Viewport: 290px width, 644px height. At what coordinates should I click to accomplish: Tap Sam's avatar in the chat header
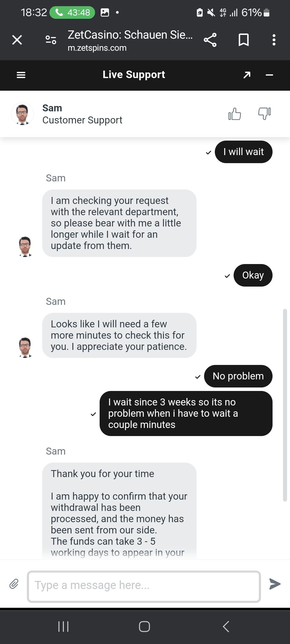tap(23, 114)
